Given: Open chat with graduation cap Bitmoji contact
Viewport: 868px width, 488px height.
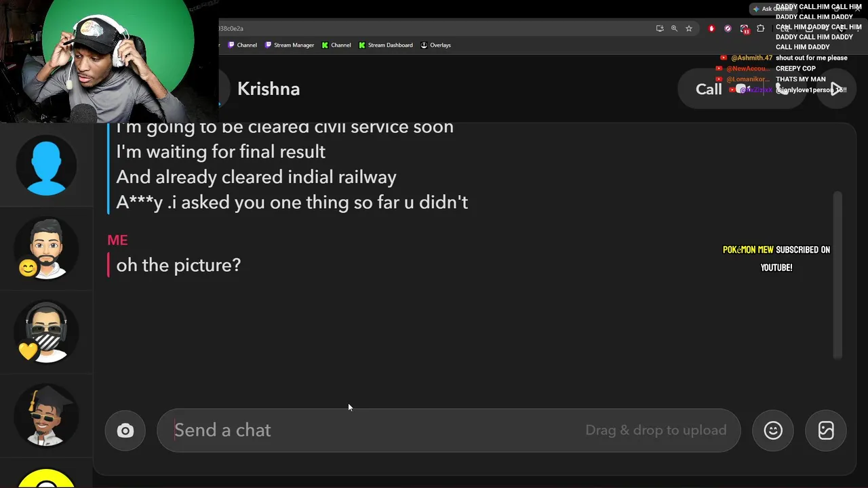Looking at the screenshot, I should [46, 416].
